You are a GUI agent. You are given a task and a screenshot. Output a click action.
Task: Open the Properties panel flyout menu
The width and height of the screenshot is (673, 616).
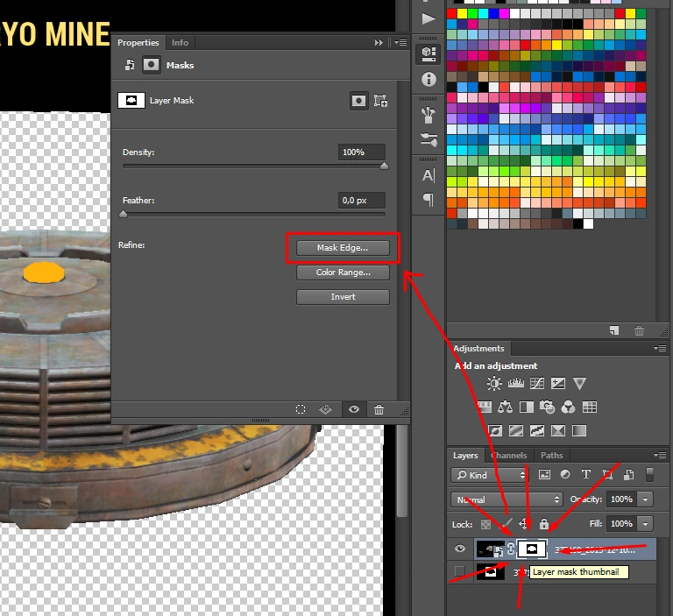(400, 42)
